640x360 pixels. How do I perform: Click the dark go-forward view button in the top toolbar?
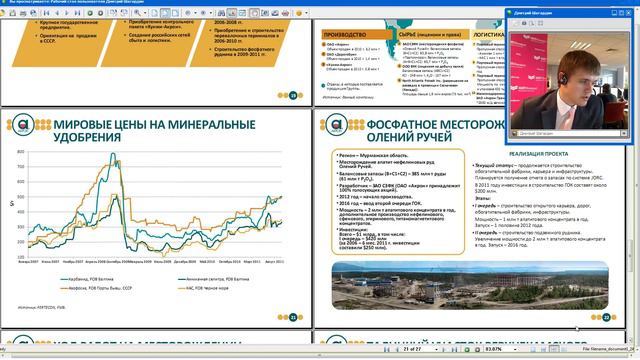click(100, 13)
